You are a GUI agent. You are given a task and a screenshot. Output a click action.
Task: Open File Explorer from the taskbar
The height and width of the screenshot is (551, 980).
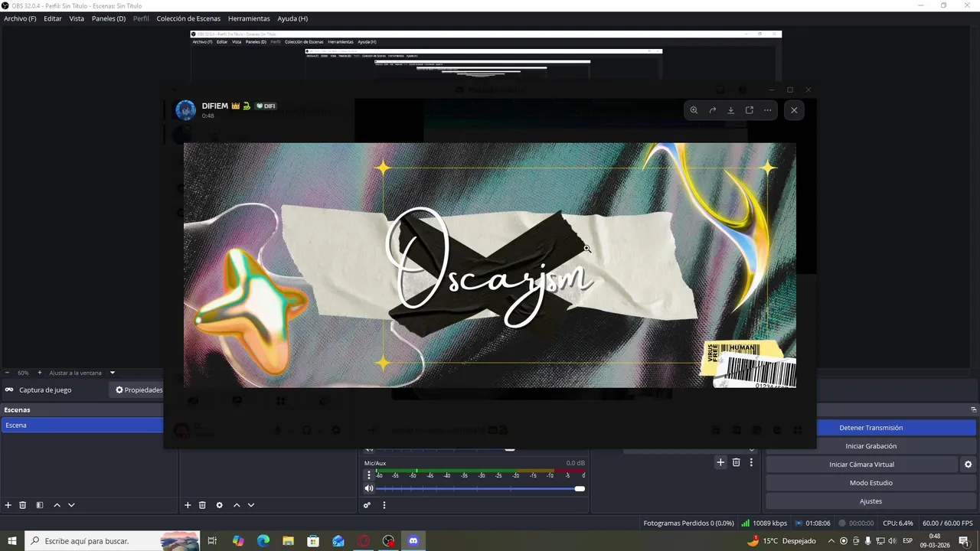coord(289,541)
